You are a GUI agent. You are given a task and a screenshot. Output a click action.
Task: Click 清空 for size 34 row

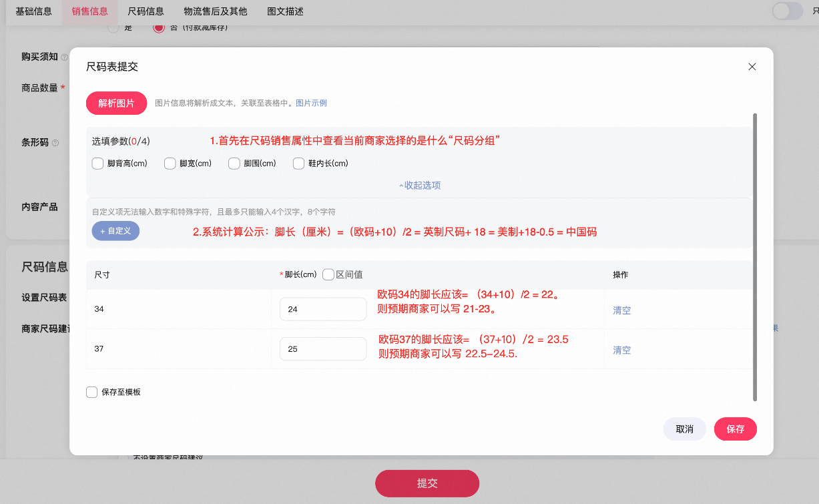pyautogui.click(x=622, y=310)
